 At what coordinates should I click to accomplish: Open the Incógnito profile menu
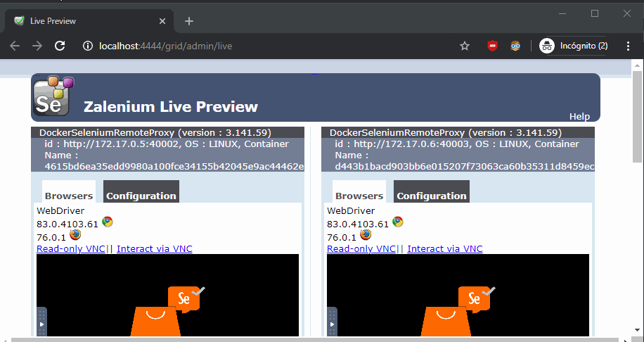coord(574,46)
